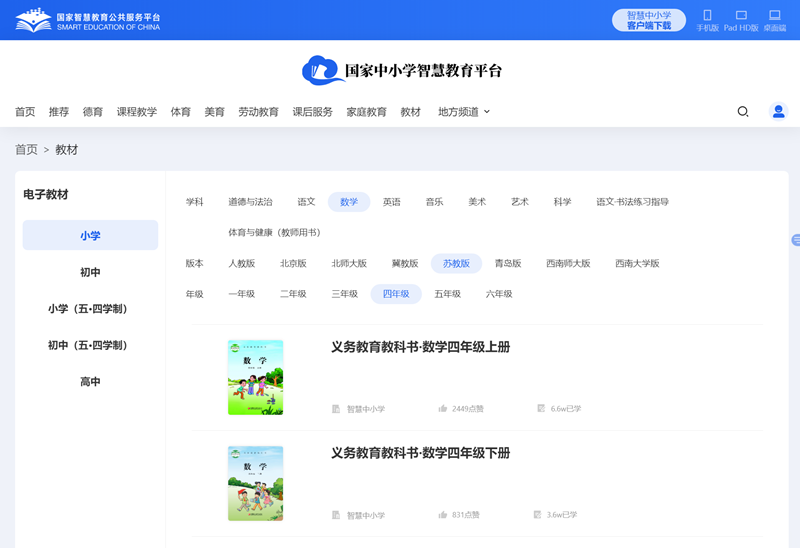This screenshot has width=800, height=548.
Task: Click the source icon for 四年级上册
Action: [336, 409]
